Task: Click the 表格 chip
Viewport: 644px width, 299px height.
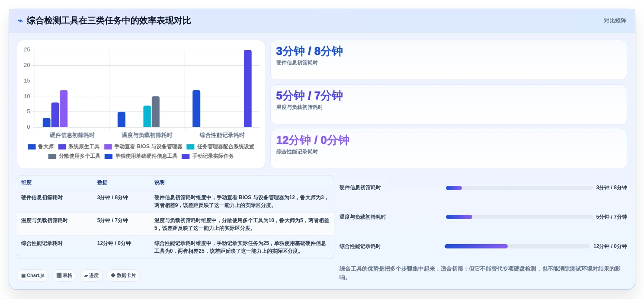Action: [64, 276]
